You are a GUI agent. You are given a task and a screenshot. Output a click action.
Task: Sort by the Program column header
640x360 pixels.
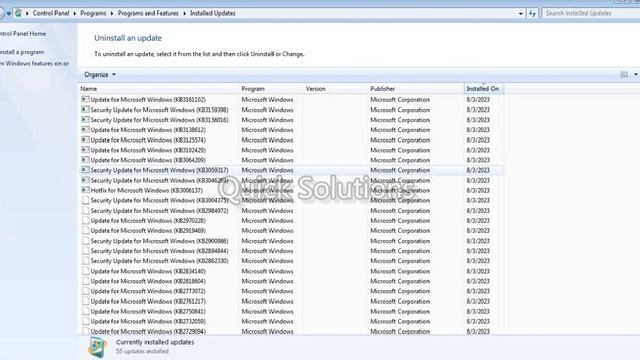[270, 89]
